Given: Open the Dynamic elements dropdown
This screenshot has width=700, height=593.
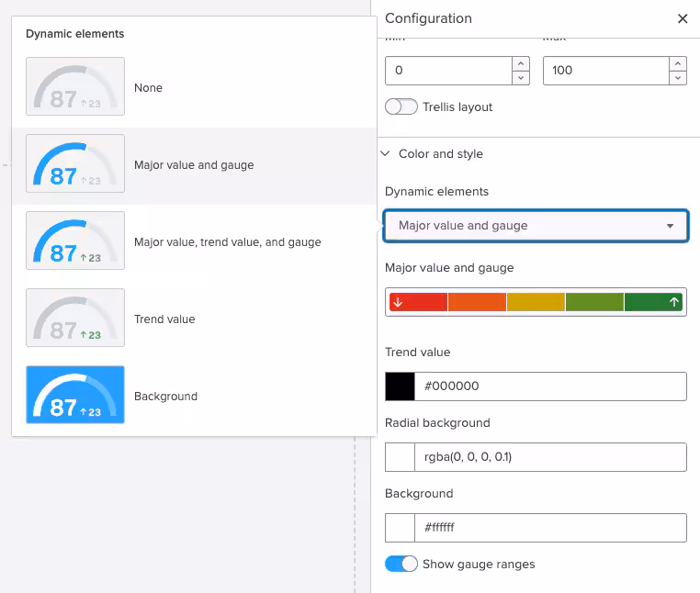Looking at the screenshot, I should coord(536,226).
